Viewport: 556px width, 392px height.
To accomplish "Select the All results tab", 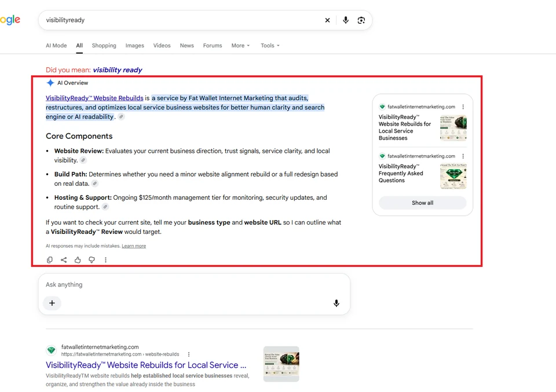I will pyautogui.click(x=79, y=46).
